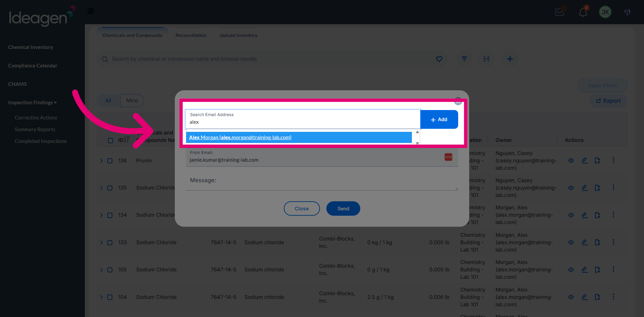Click the document export icon for row 136
Viewport: 644px width, 317px height.
click(597, 160)
